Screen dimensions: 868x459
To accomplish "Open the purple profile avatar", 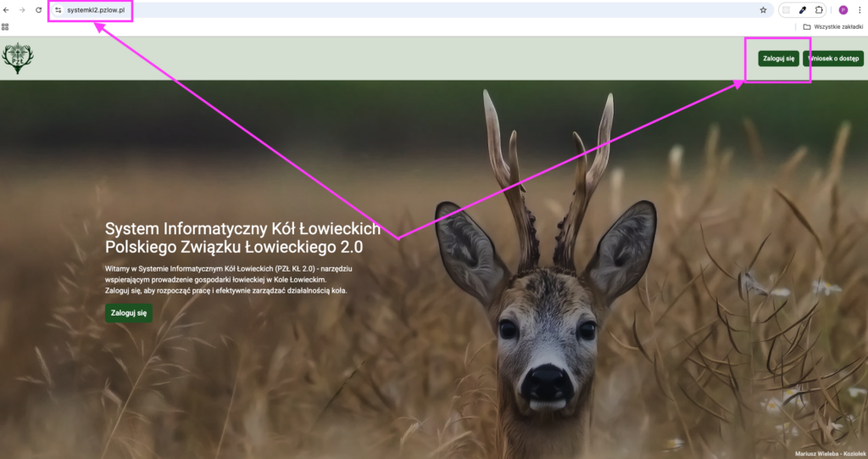I will (x=843, y=10).
